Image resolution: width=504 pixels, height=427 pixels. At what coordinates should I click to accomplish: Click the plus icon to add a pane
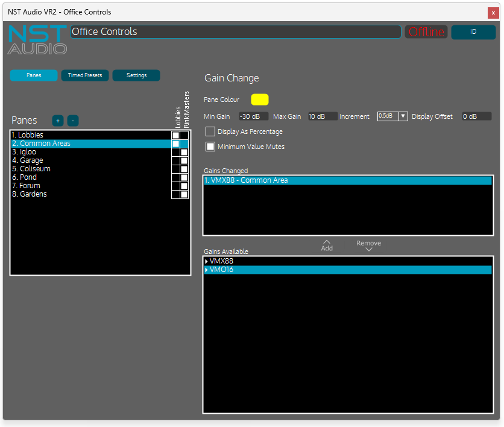[x=58, y=121]
